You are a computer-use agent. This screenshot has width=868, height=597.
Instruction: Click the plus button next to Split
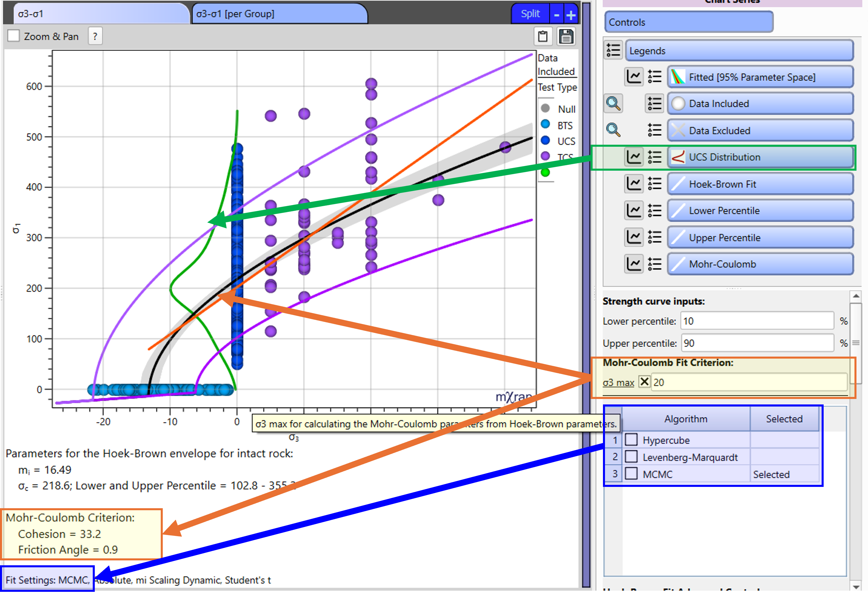click(x=571, y=15)
